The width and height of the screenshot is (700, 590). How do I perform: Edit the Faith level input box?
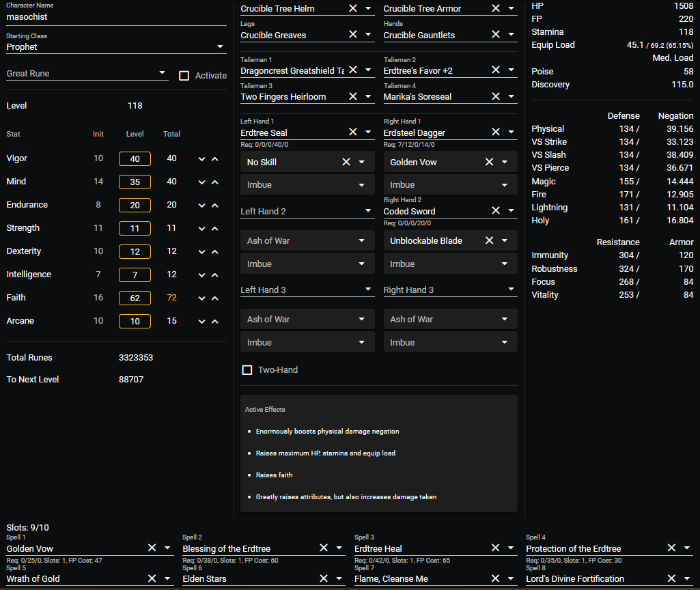(x=135, y=298)
